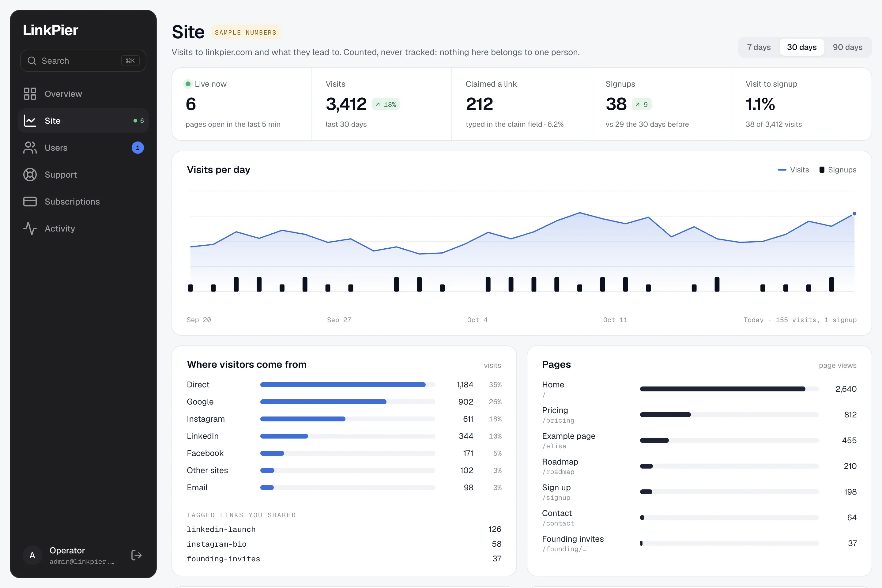882x588 pixels.
Task: Click the Live now value 6
Action: [x=191, y=104]
